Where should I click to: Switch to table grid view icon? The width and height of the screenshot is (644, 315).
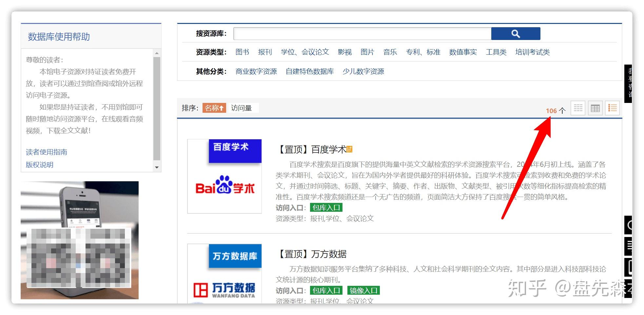click(595, 108)
